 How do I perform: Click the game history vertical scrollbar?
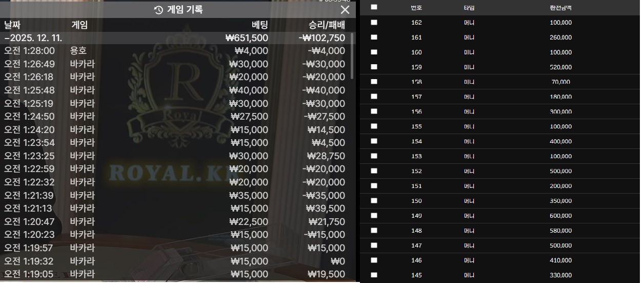coord(352,55)
